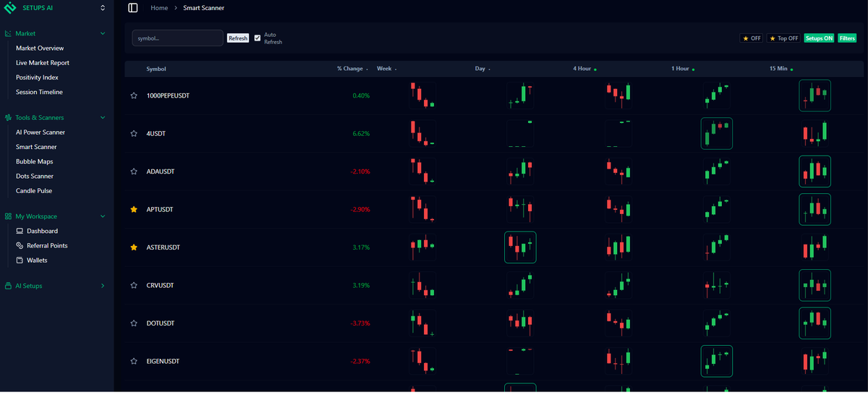Open the Wallets page
The width and height of the screenshot is (868, 395).
(x=31, y=260)
